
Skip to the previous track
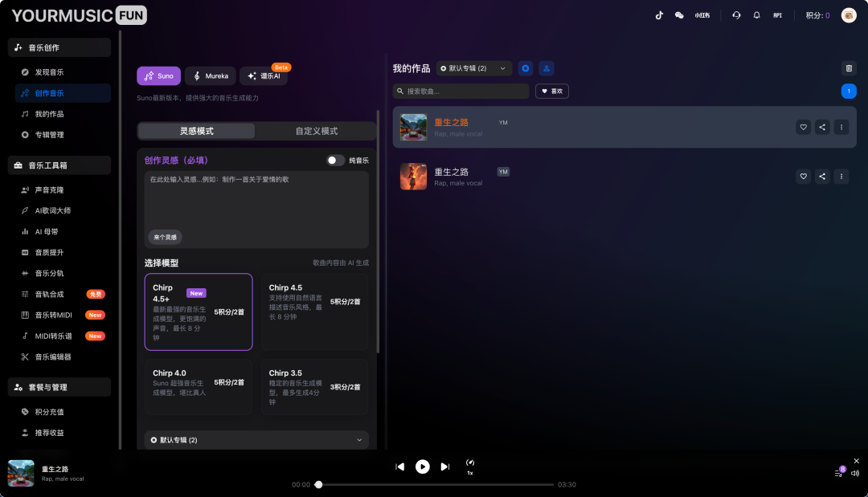pyautogui.click(x=399, y=466)
